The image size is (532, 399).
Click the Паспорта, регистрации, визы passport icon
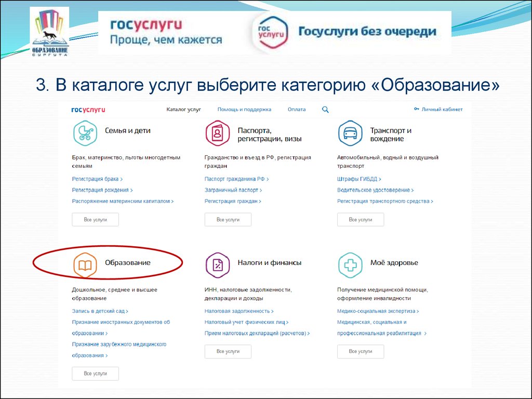218,134
